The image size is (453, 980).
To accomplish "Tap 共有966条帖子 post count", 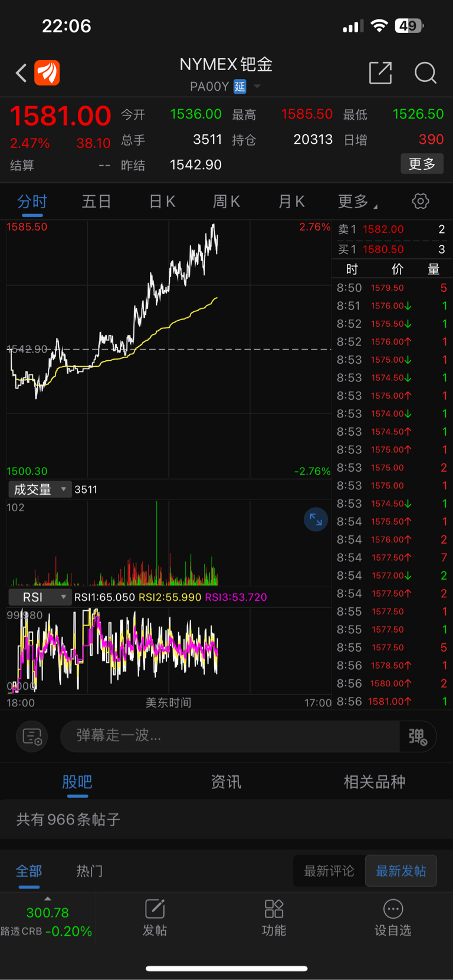I will (x=68, y=820).
